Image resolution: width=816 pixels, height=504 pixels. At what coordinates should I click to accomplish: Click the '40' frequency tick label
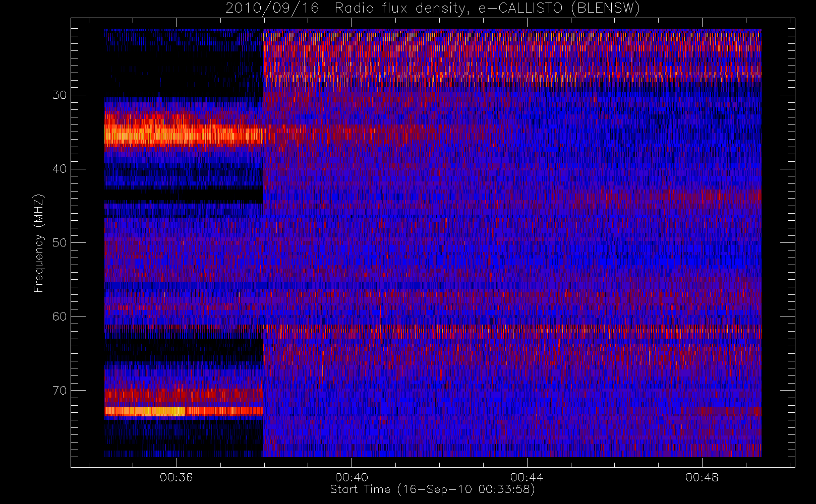(60, 169)
